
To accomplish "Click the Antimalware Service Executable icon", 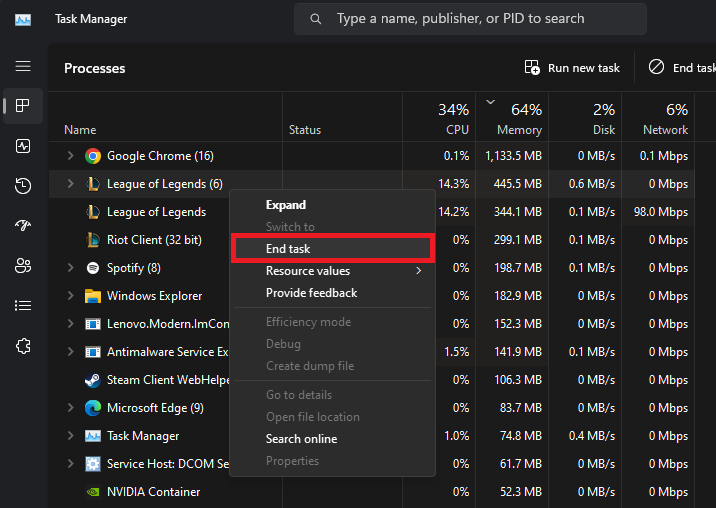I will coord(93,352).
